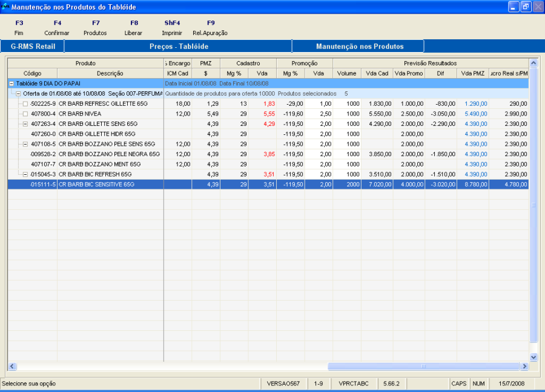Click Vda PMZ value 1.290,00
Image resolution: width=545 pixels, height=392 pixels.
(476, 104)
